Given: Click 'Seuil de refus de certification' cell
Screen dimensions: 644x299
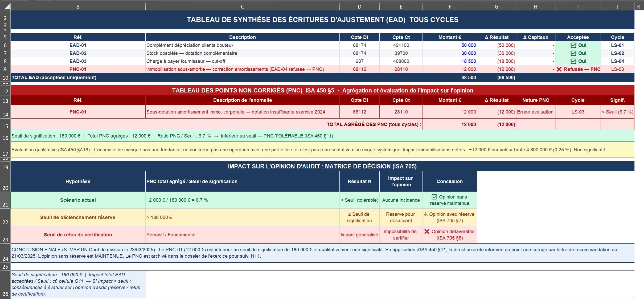Looking at the screenshot, I should pyautogui.click(x=78, y=235).
